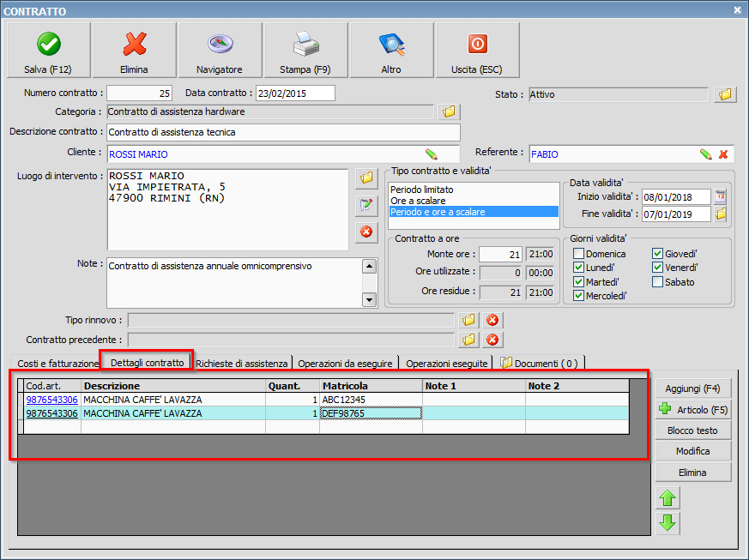The height and width of the screenshot is (560, 749).
Task: Click Fine validita' date field
Action: pos(676,214)
